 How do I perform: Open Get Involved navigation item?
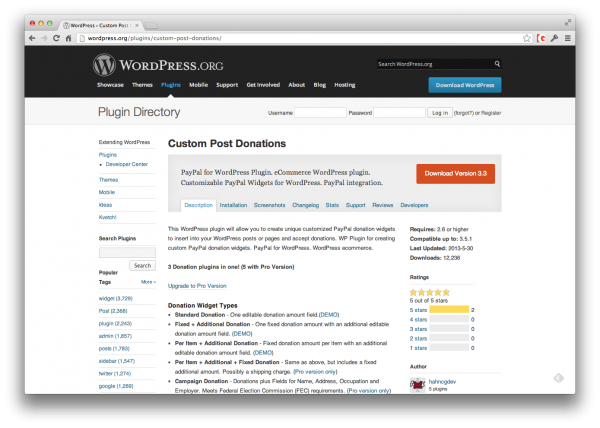click(x=263, y=85)
